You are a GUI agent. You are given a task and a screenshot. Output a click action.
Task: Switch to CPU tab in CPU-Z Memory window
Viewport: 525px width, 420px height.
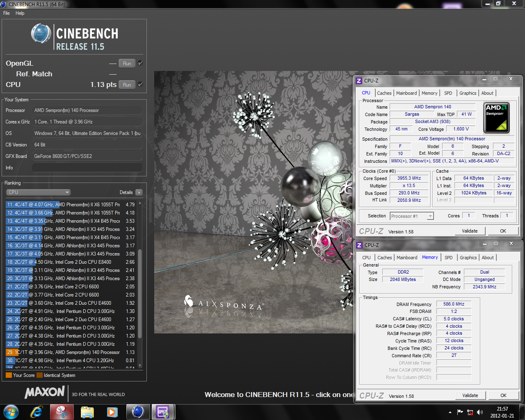[x=366, y=258]
